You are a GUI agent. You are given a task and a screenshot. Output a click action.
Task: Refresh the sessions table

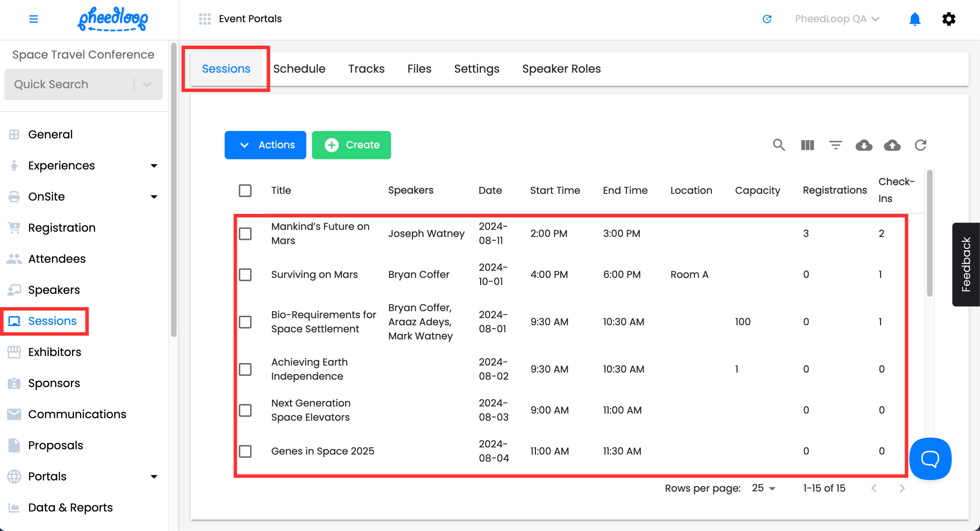point(920,145)
